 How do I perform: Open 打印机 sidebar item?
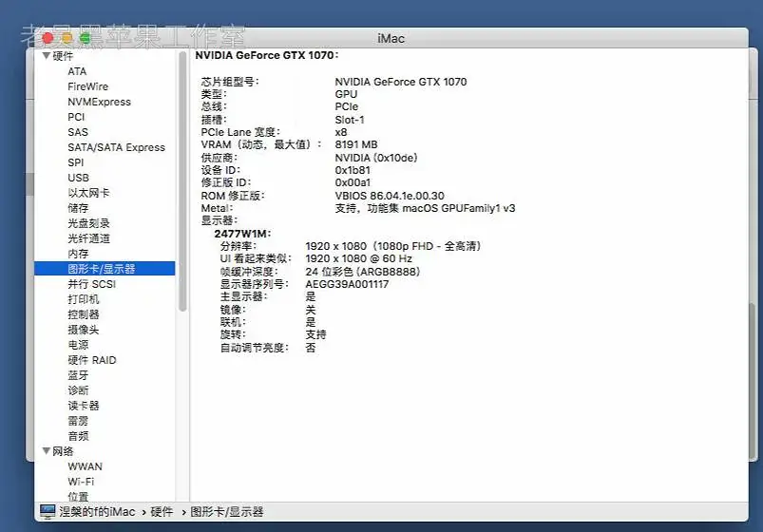(84, 299)
